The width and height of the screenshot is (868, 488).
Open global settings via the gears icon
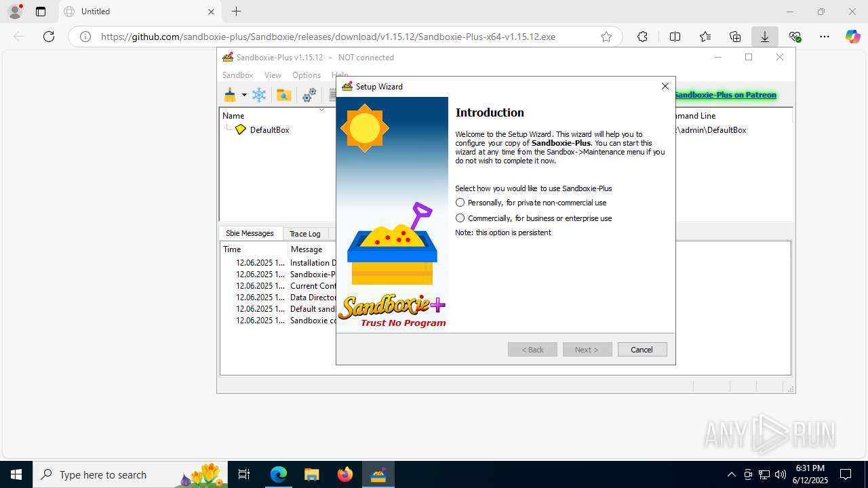[x=309, y=95]
